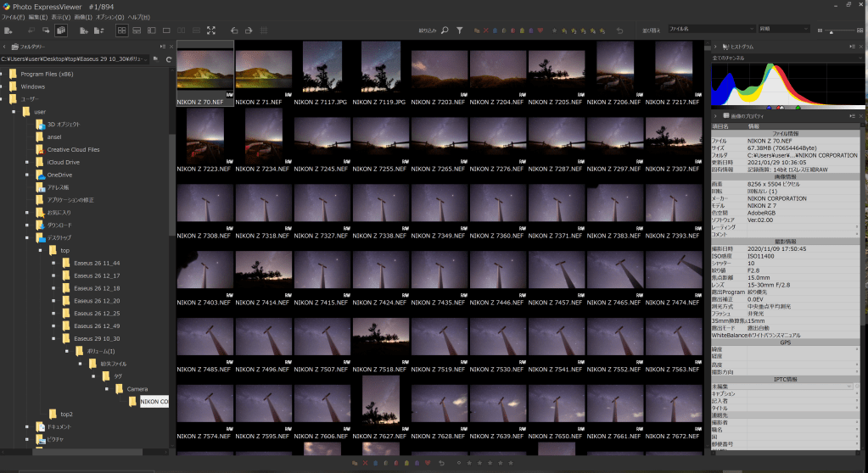Click the fullscreen view icon in toolbar
The image size is (868, 473).
tap(210, 31)
